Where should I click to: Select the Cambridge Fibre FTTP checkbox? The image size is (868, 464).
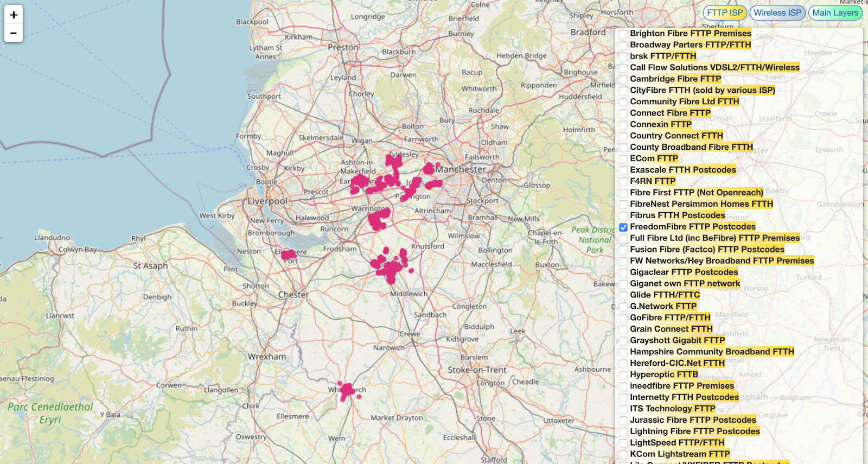coord(623,79)
